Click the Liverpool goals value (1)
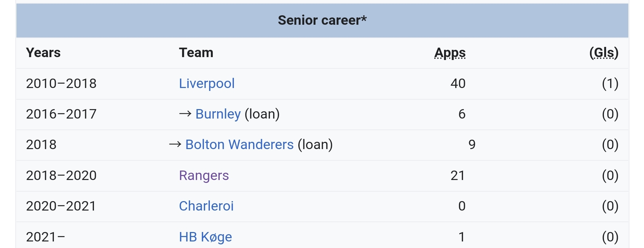The width and height of the screenshot is (644, 248). click(x=610, y=84)
